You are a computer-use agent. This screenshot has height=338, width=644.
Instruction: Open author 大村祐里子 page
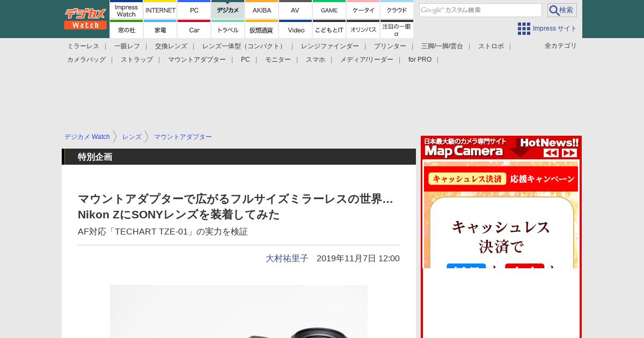coord(287,259)
